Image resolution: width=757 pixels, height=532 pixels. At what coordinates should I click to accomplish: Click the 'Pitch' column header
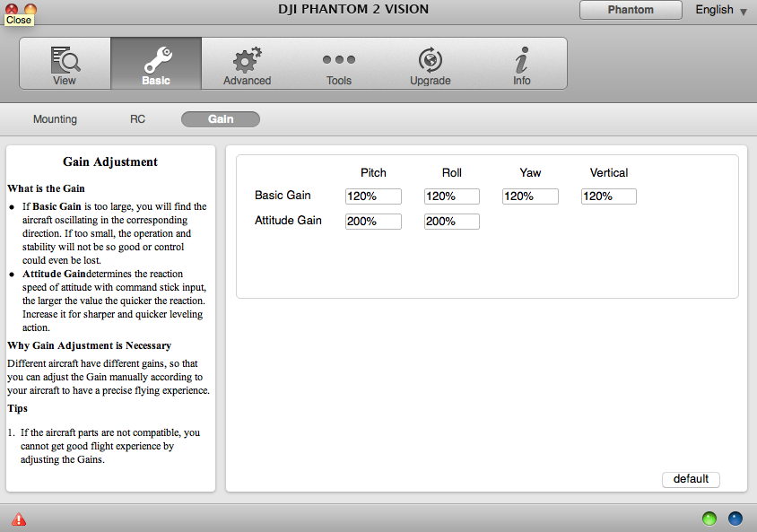point(373,173)
